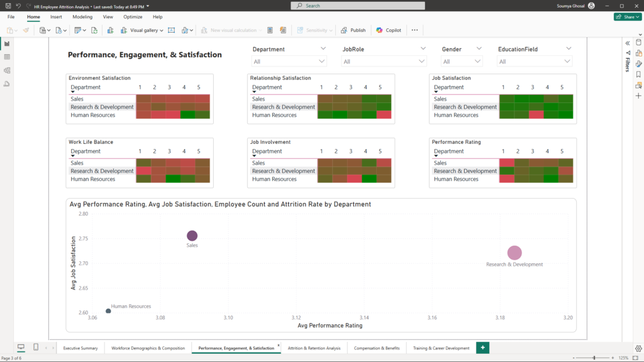
Task: Add a new report page
Action: pyautogui.click(x=482, y=348)
